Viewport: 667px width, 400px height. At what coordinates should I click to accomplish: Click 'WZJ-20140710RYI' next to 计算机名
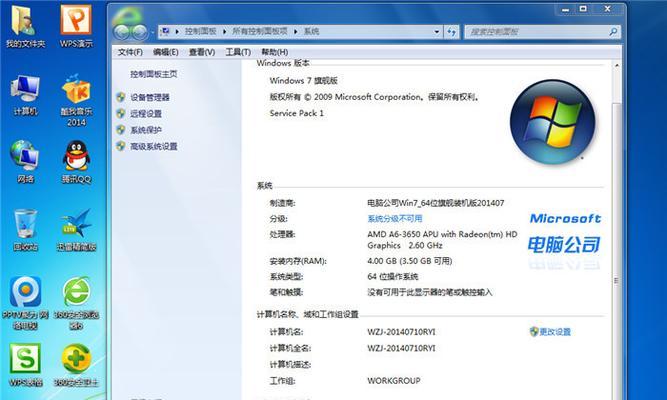coord(401,332)
